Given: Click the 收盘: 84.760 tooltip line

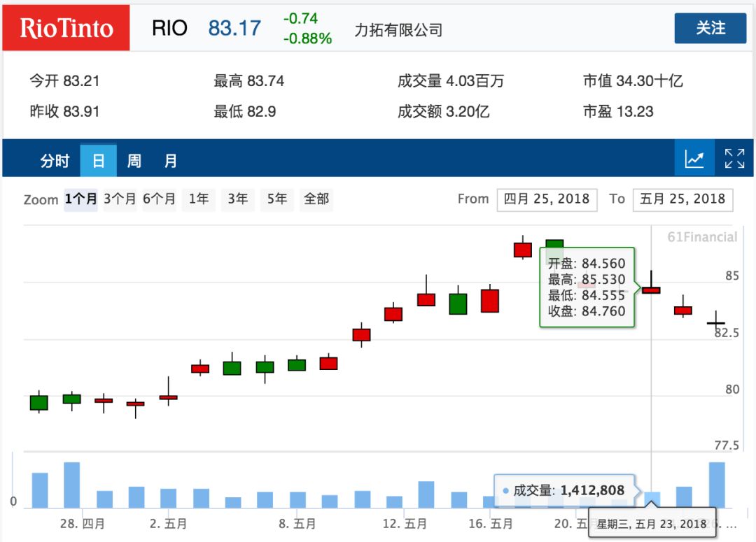Looking at the screenshot, I should click(587, 311).
